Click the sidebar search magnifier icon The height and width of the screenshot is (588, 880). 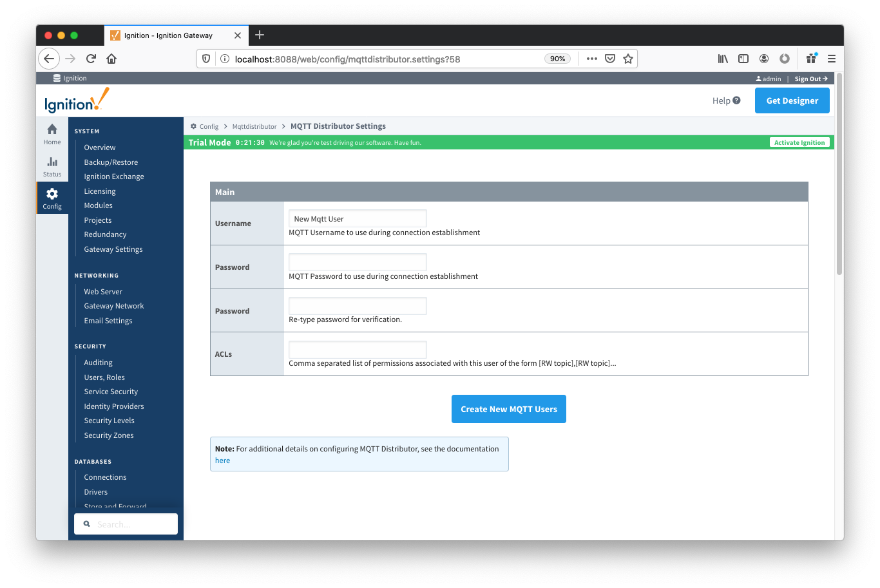pyautogui.click(x=87, y=524)
